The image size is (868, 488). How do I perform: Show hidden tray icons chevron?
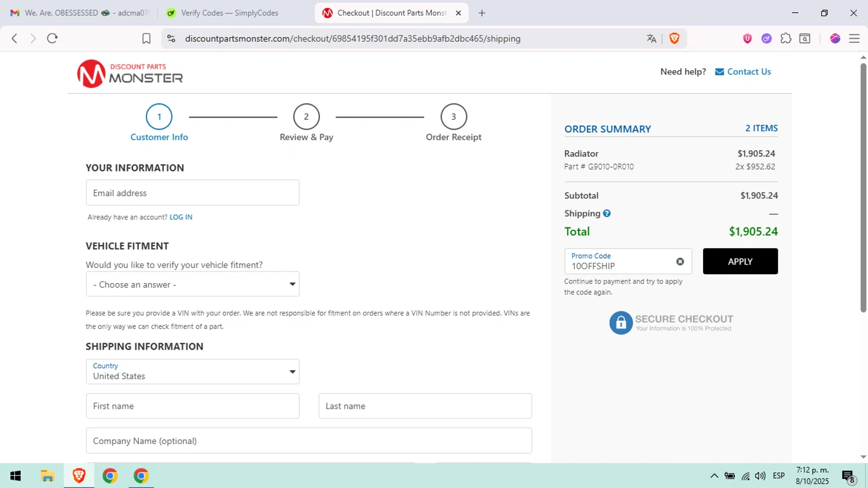pos(714,476)
